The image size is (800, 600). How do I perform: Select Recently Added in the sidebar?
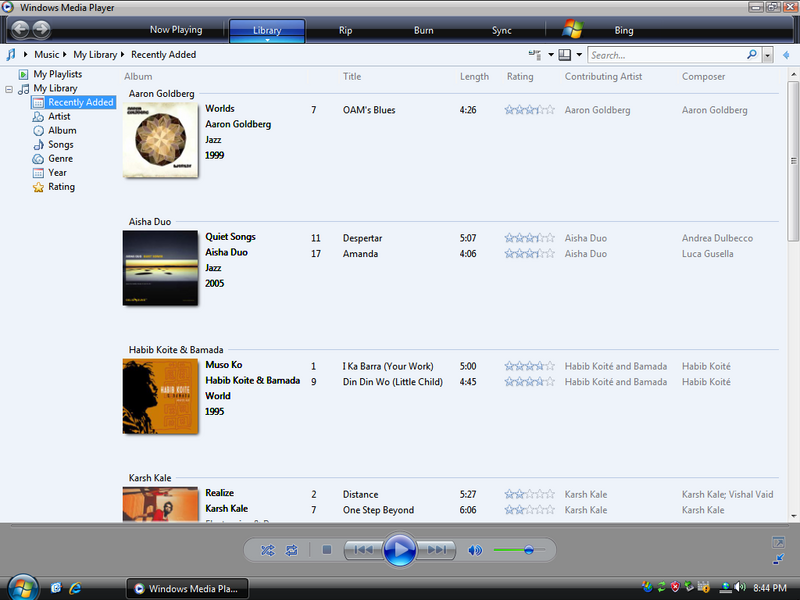click(74, 103)
